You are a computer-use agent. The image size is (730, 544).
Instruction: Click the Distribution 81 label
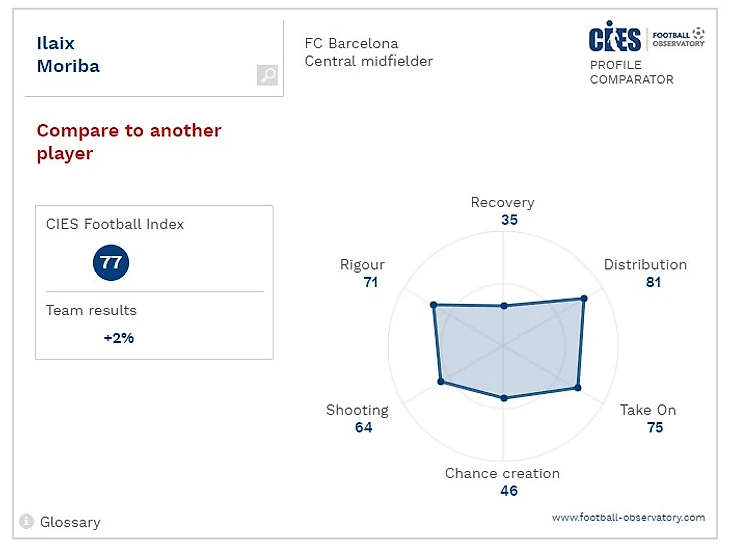pos(645,273)
